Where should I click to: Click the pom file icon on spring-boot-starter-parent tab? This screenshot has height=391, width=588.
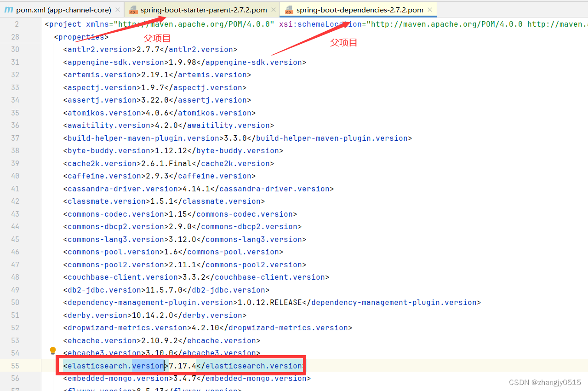tap(133, 9)
